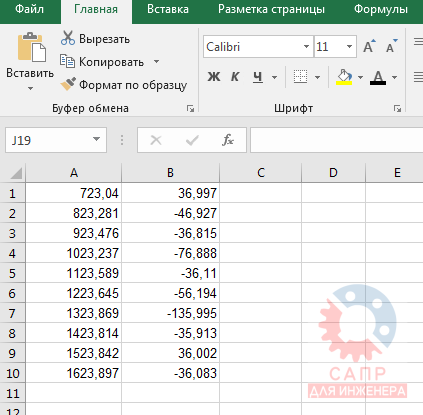
Task: Select column A header
Action: [74, 173]
